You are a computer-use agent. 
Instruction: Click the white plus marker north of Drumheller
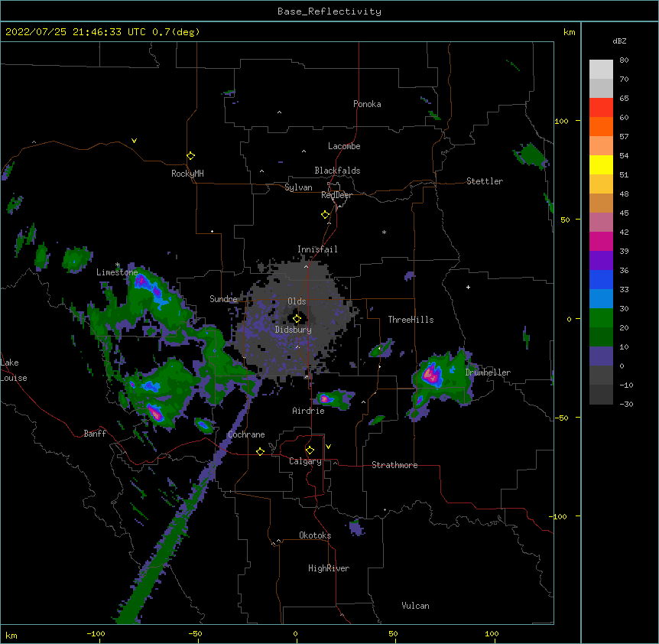468,287
